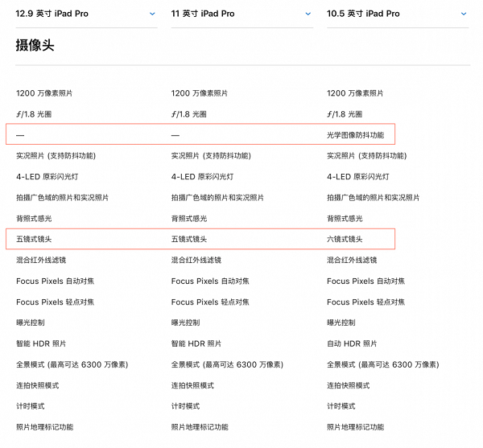Viewport: 483px width, 448px height.
Task: Click 自动 HDR 照片 in the 10.5-inch column
Action: (355, 343)
